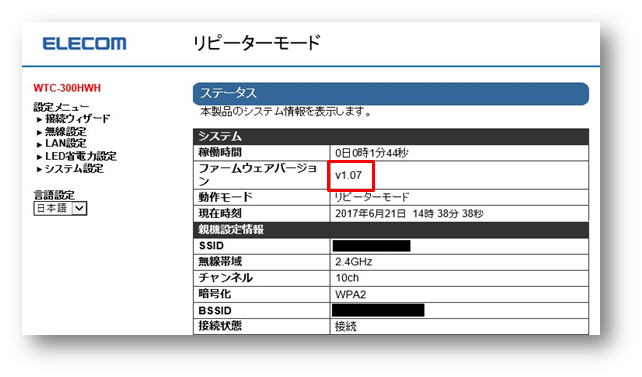Image resolution: width=642 pixels, height=377 pixels.
Task: Click the ELECOM logo
Action: click(84, 44)
